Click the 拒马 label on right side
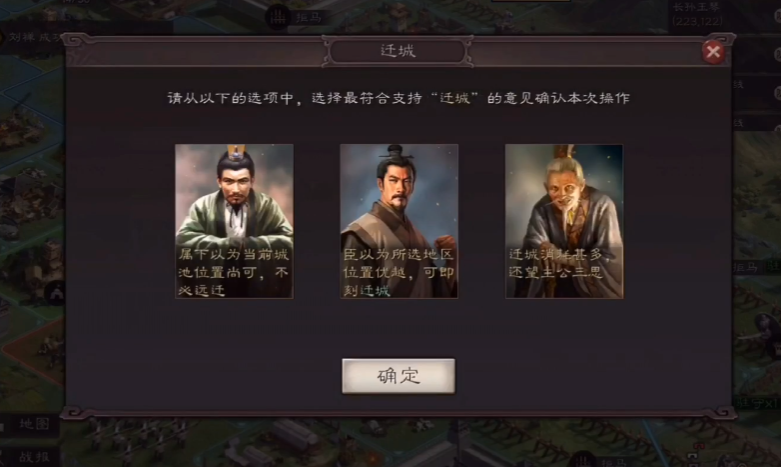The width and height of the screenshot is (781, 467). (x=746, y=268)
